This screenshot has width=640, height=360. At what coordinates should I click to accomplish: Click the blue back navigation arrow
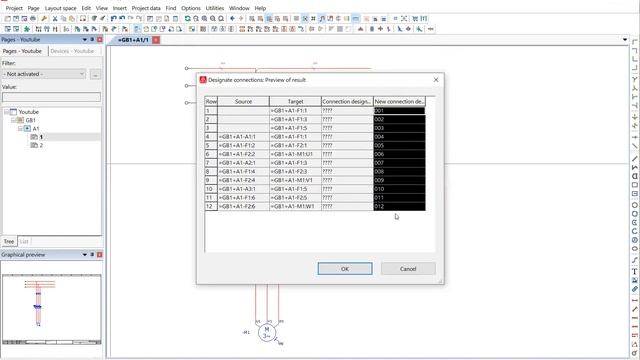[x=232, y=19]
